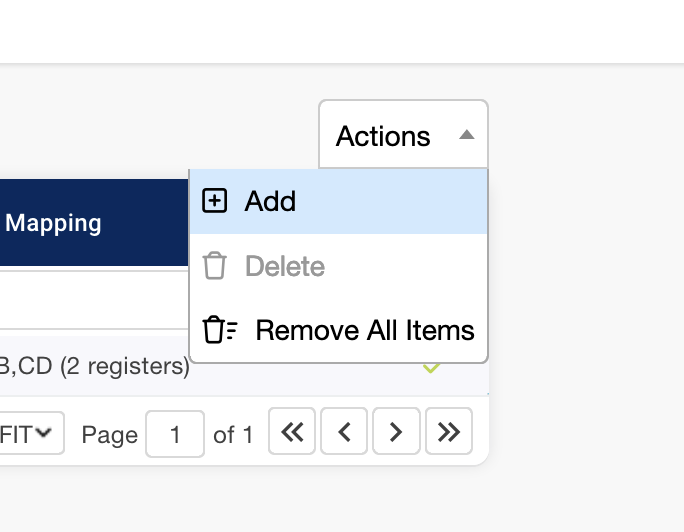Jump to last page with double-right chevrons
The height and width of the screenshot is (532, 684).
click(449, 432)
